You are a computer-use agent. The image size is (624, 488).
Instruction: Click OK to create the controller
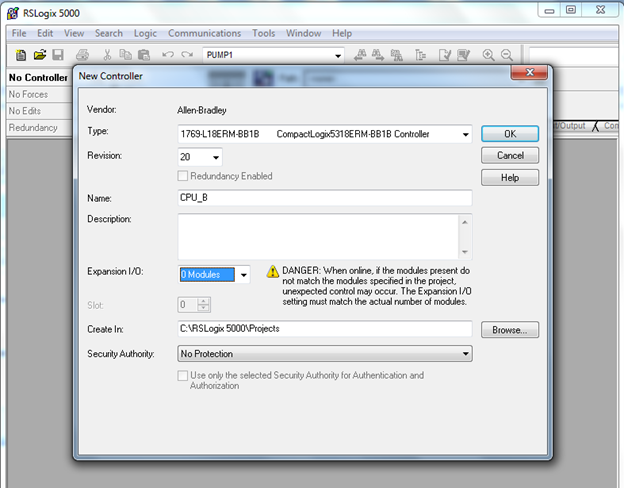tap(510, 134)
